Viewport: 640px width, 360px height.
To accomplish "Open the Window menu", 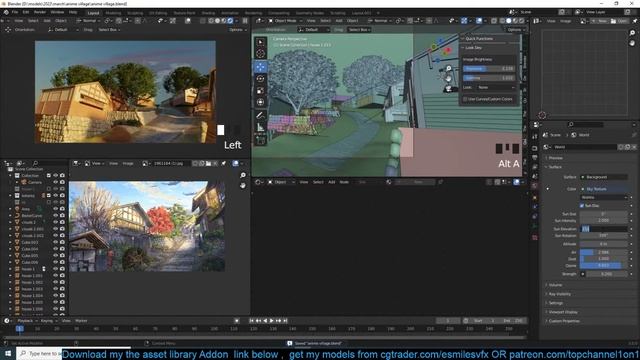I will click(x=57, y=12).
